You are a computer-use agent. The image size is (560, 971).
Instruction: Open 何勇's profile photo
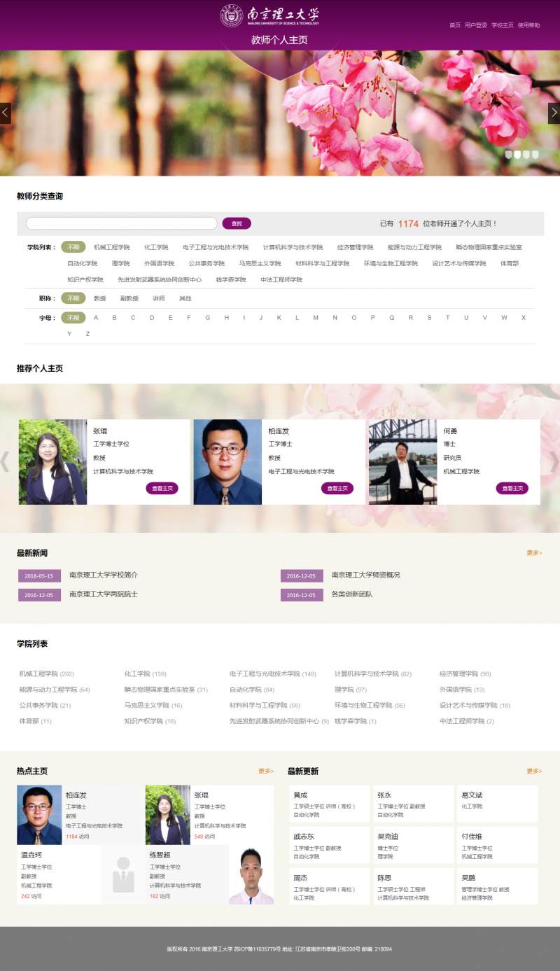402,462
